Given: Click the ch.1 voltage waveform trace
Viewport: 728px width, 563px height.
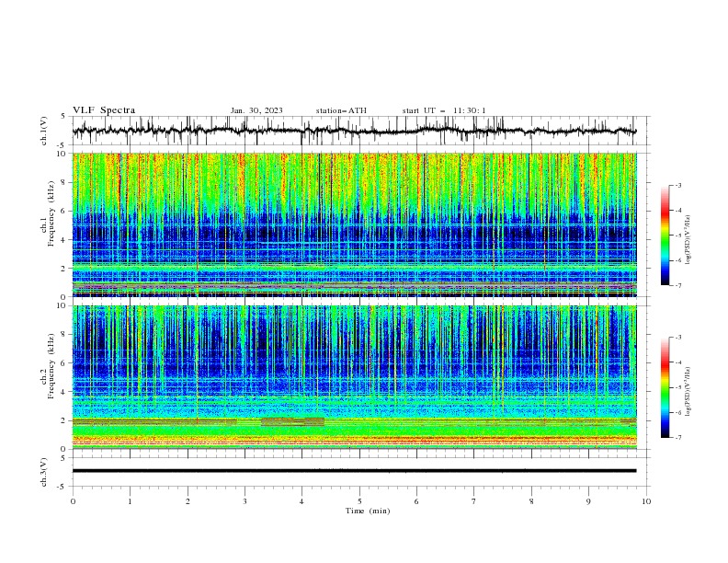Looking at the screenshot, I should tap(354, 131).
